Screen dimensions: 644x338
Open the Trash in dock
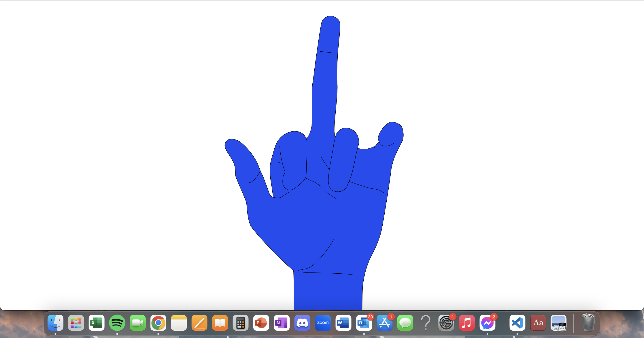point(588,323)
